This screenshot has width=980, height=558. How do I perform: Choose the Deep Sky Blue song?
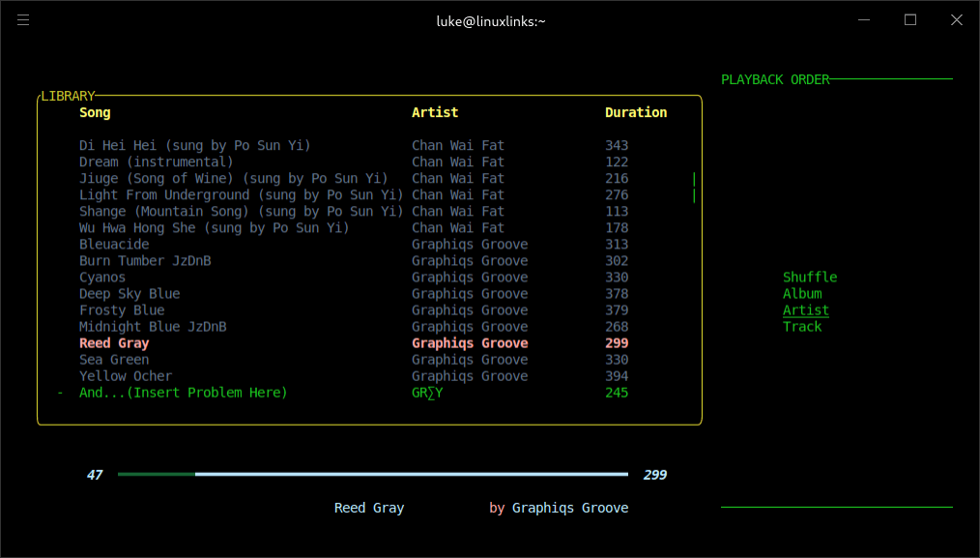[130, 294]
